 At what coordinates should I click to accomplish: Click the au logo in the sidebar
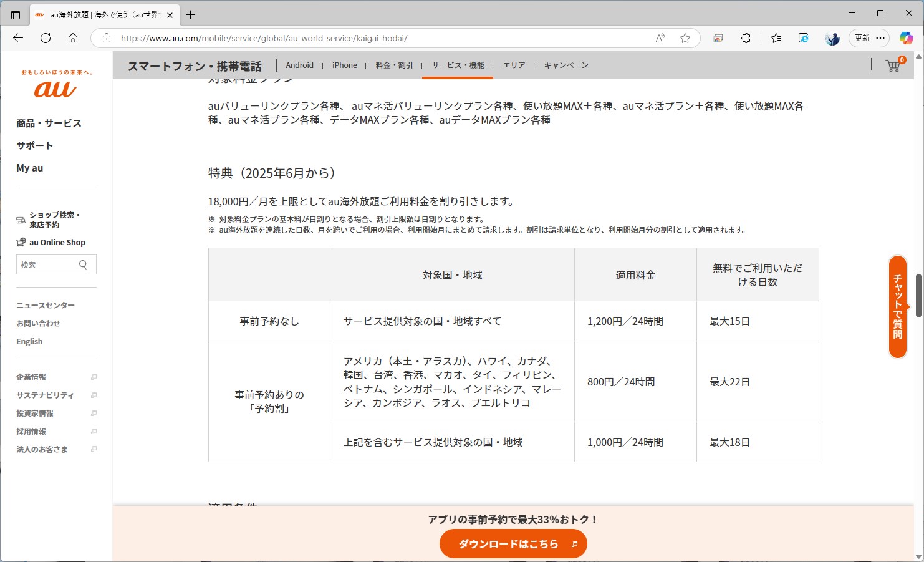55,87
